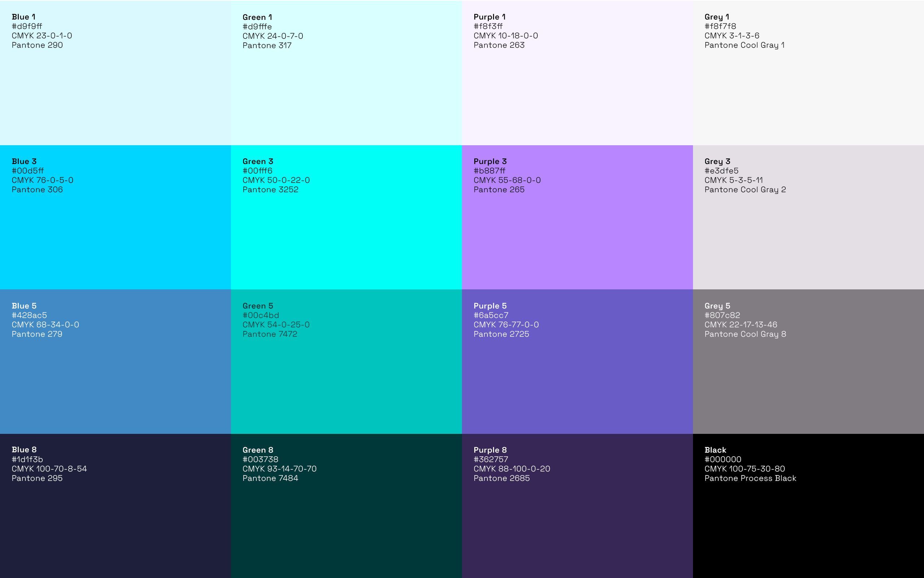Click the Black swatch title
The height and width of the screenshot is (578, 924).
(715, 450)
